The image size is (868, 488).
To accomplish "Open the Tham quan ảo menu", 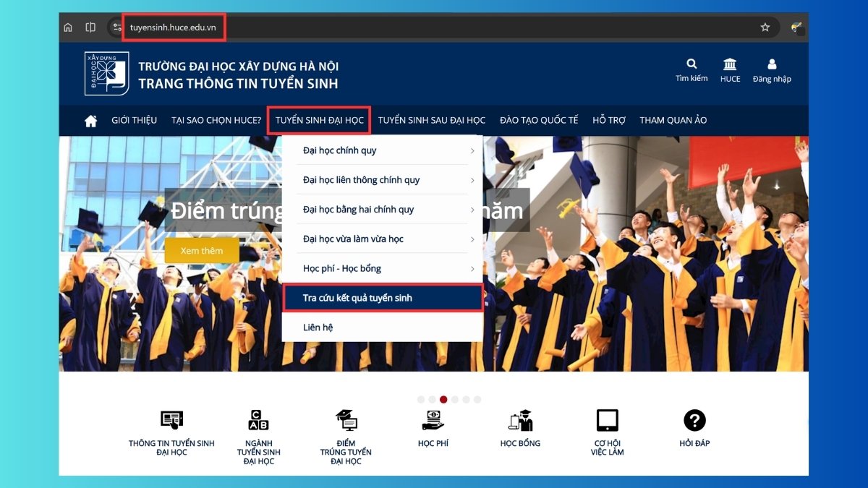I will [x=673, y=120].
